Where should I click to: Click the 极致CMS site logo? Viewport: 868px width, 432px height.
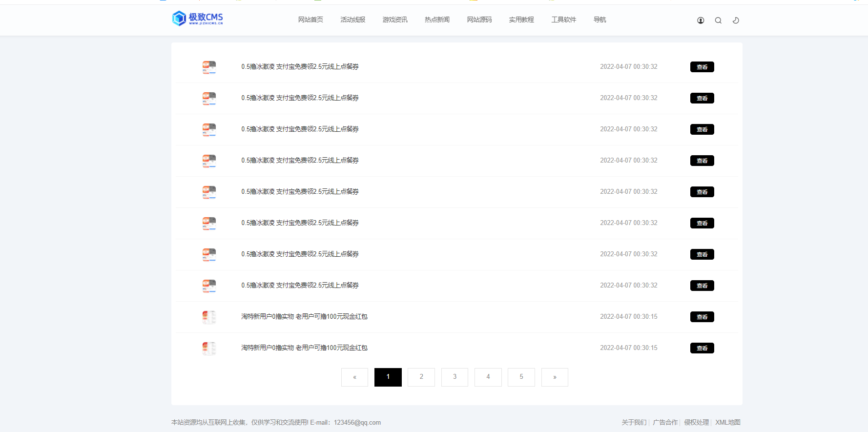pyautogui.click(x=198, y=19)
